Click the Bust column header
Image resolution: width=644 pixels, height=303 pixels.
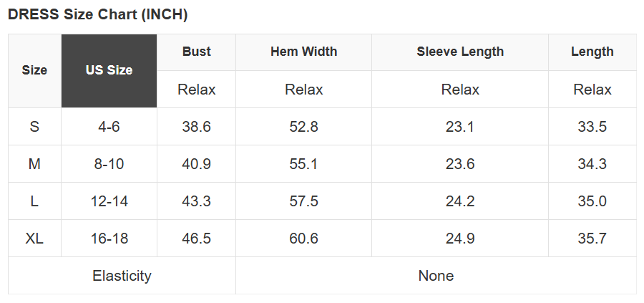(x=196, y=52)
